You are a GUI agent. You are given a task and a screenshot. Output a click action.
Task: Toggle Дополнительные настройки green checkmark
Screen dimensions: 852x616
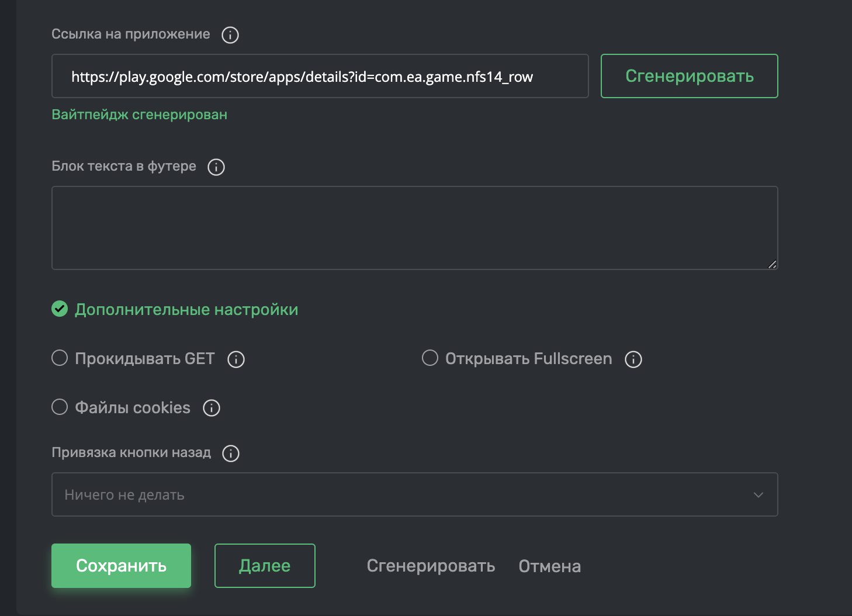(x=60, y=309)
